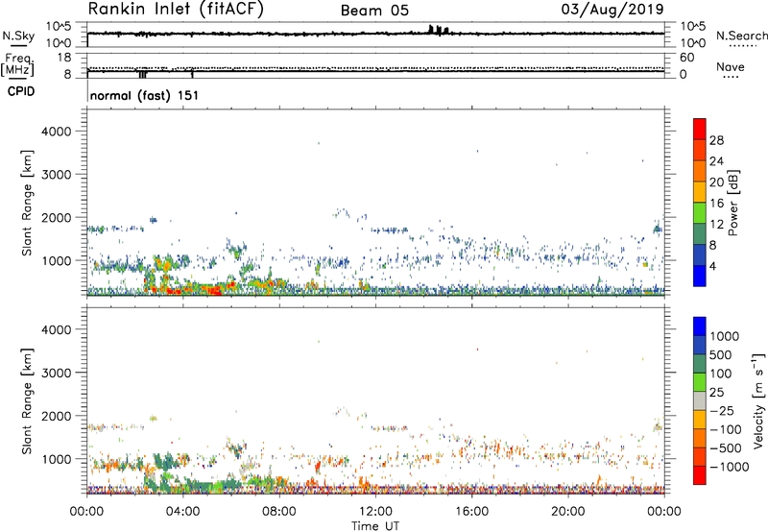The width and height of the screenshot is (768, 532).
Task: Click the gray segment of the velocity colorbar
Action: (x=700, y=400)
